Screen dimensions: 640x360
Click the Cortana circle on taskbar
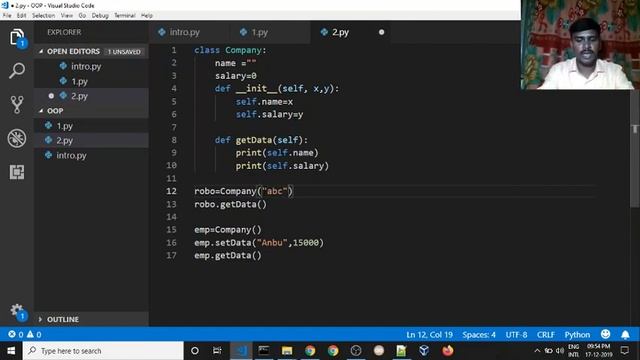[195, 351]
